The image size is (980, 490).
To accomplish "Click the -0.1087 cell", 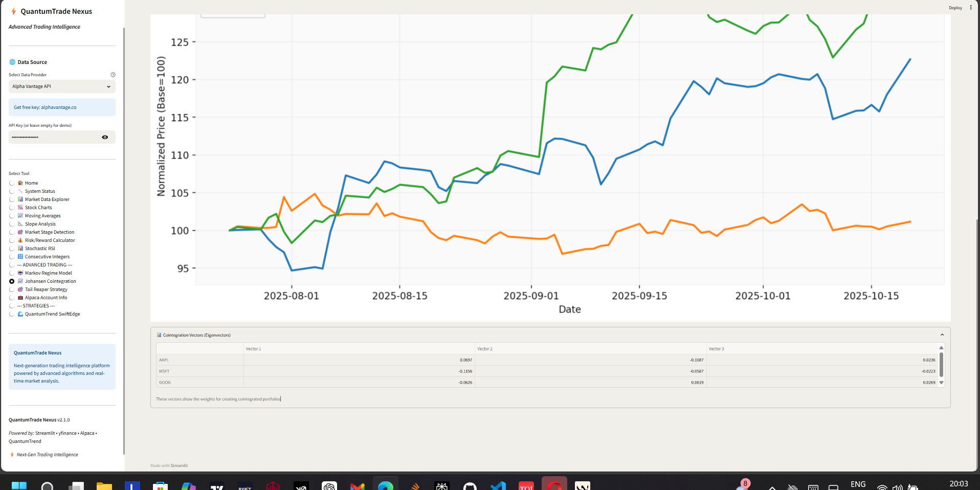I will 591,360.
